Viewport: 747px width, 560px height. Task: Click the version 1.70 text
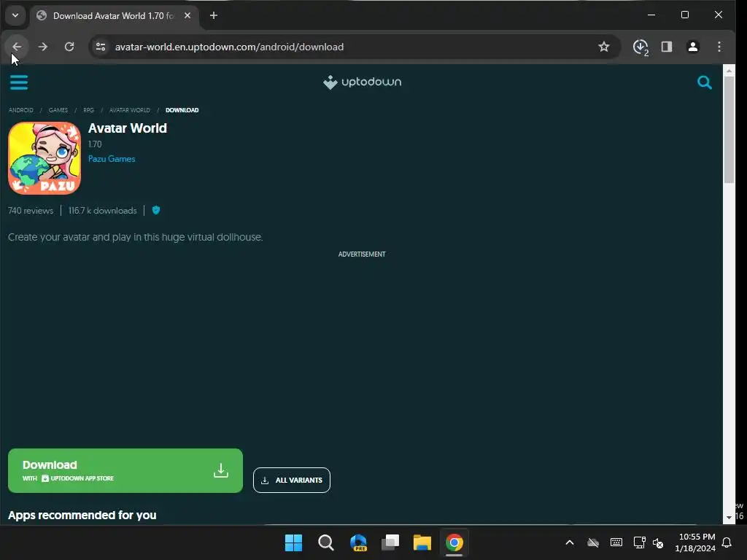pos(95,144)
